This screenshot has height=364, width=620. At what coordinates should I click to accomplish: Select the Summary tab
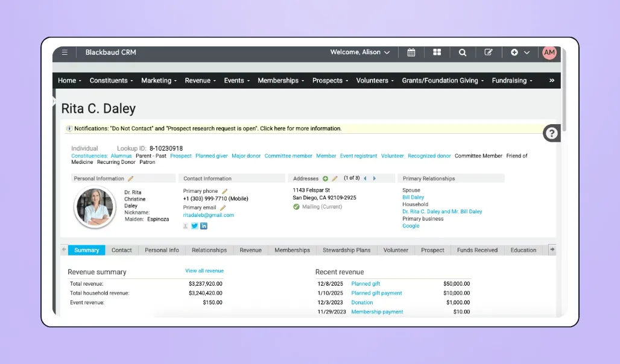pos(87,250)
